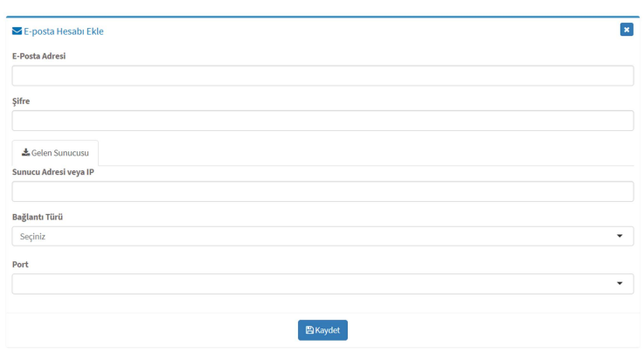Click the Sunucu Adresi veya IP label

(x=53, y=172)
